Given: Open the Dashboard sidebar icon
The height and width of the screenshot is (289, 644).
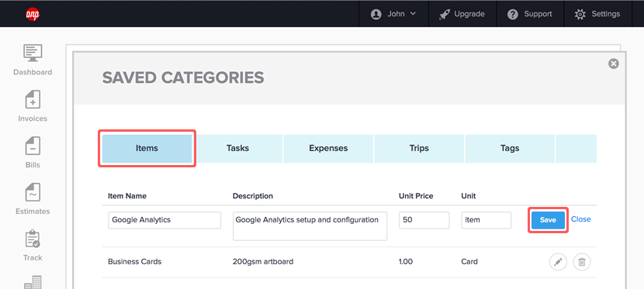Looking at the screenshot, I should pos(33,53).
